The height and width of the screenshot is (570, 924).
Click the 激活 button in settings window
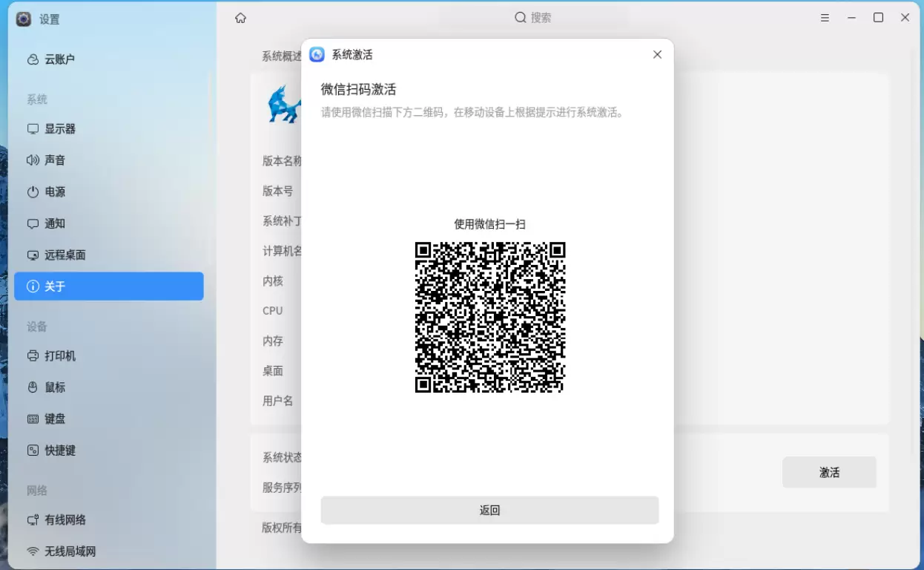coord(829,472)
